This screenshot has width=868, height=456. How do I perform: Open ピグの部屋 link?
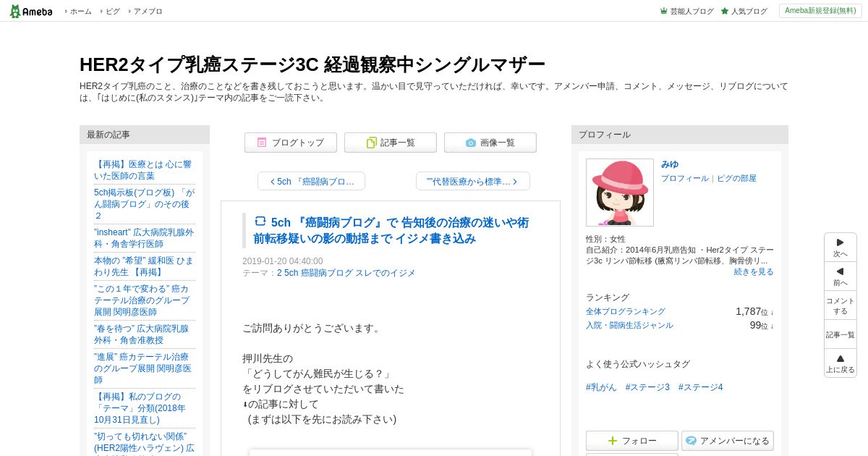[736, 178]
